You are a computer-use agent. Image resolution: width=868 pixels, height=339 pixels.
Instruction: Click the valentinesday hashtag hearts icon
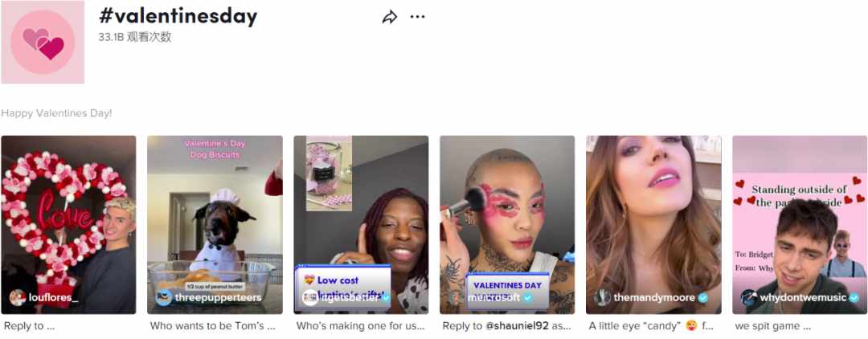point(43,42)
